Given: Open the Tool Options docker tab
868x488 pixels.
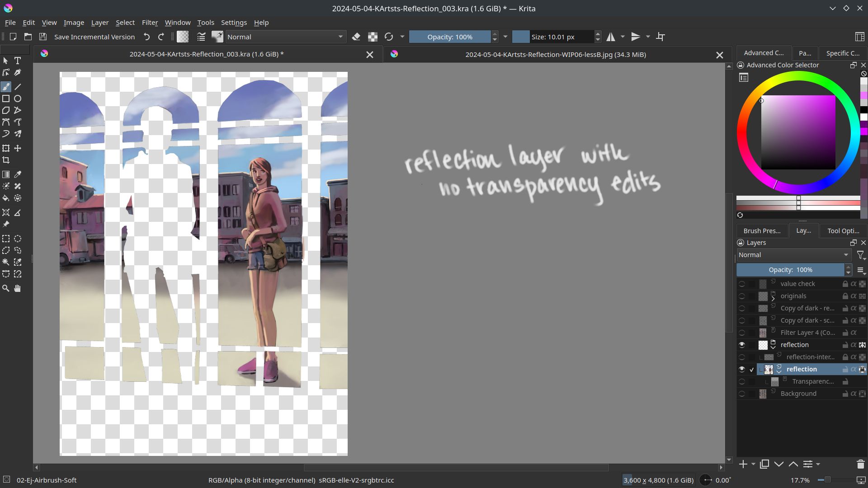Looking at the screenshot, I should click(x=843, y=231).
